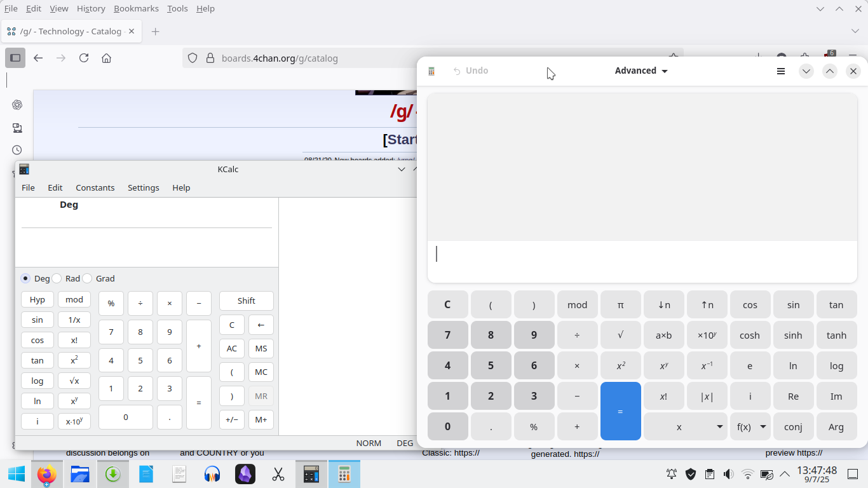This screenshot has height=488, width=868.
Task: Open tracking protection shield in address bar
Action: pos(193,58)
